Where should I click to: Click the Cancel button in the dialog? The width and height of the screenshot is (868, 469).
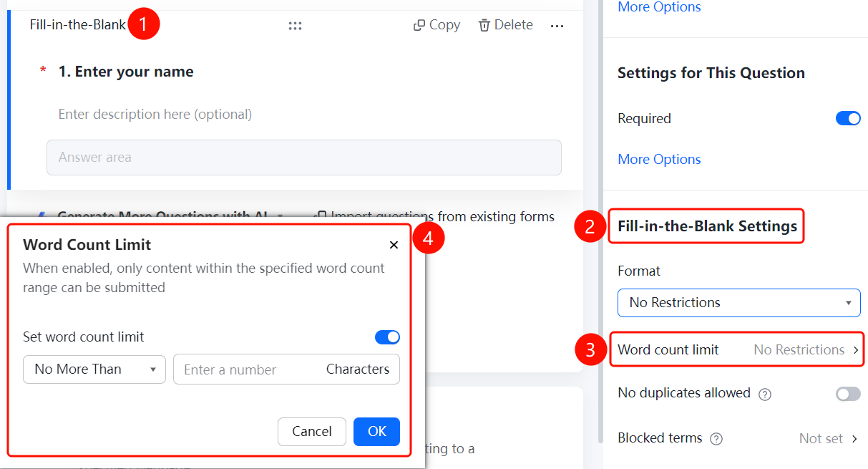312,432
